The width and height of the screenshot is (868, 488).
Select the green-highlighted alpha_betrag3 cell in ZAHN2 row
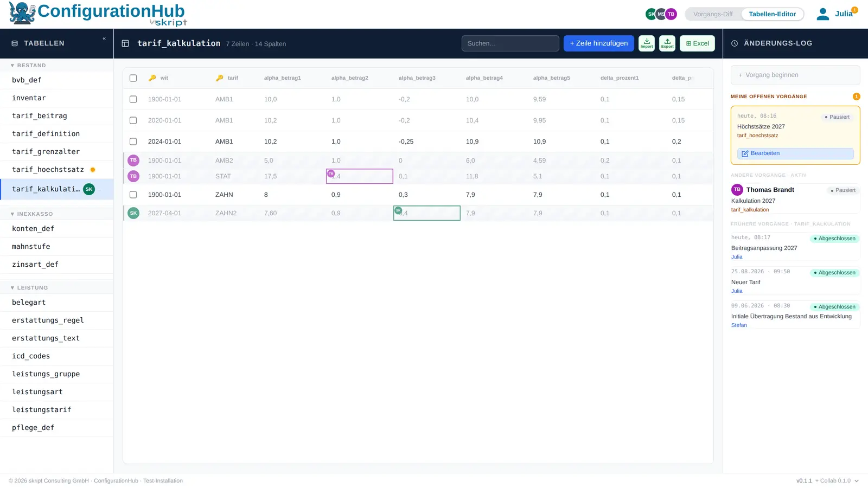click(427, 213)
